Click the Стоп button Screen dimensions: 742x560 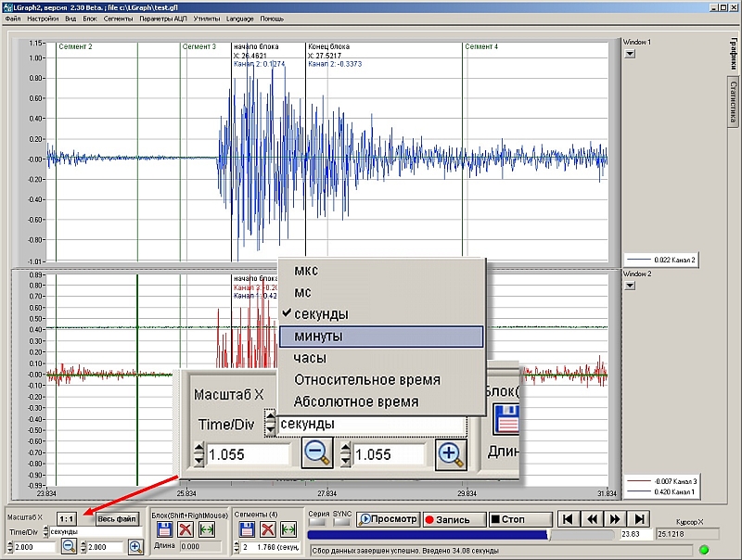click(x=520, y=519)
